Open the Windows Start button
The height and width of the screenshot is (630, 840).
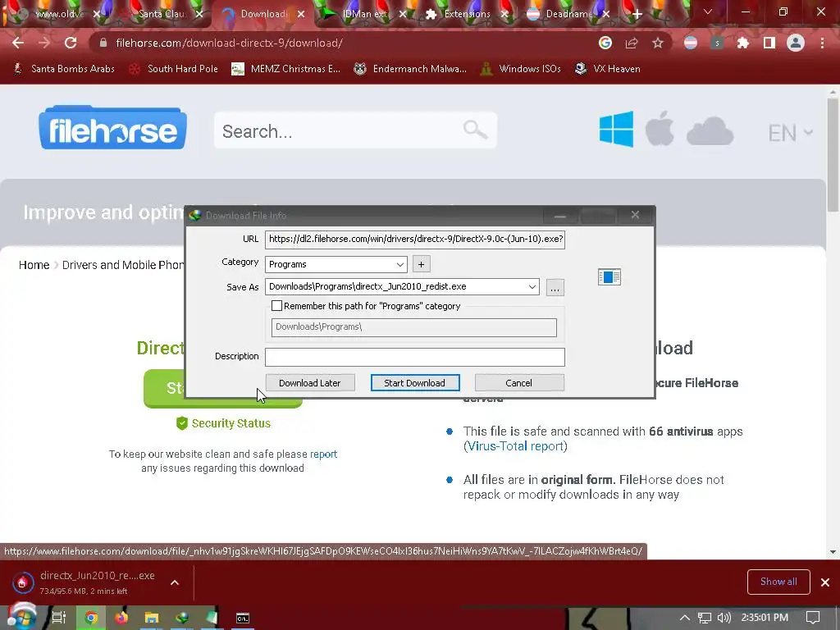pos(22,618)
